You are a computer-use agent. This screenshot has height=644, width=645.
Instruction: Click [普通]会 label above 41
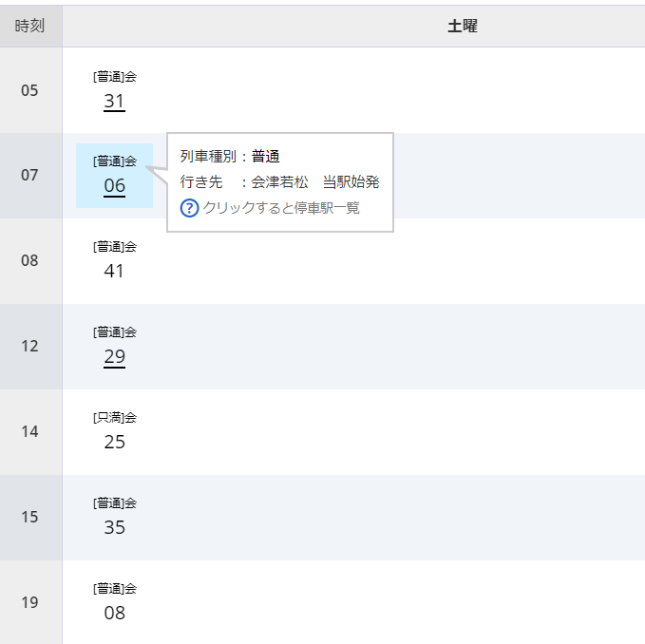(x=115, y=247)
